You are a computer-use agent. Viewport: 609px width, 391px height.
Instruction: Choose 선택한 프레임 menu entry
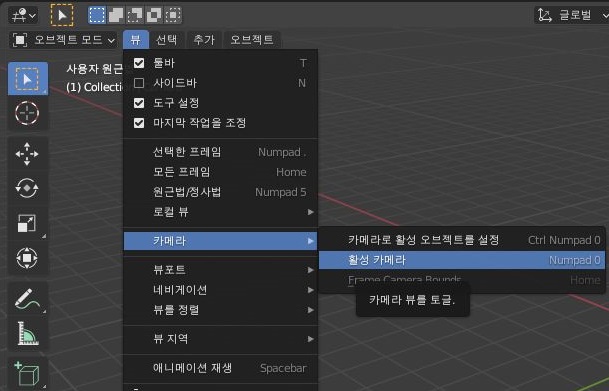(x=221, y=152)
